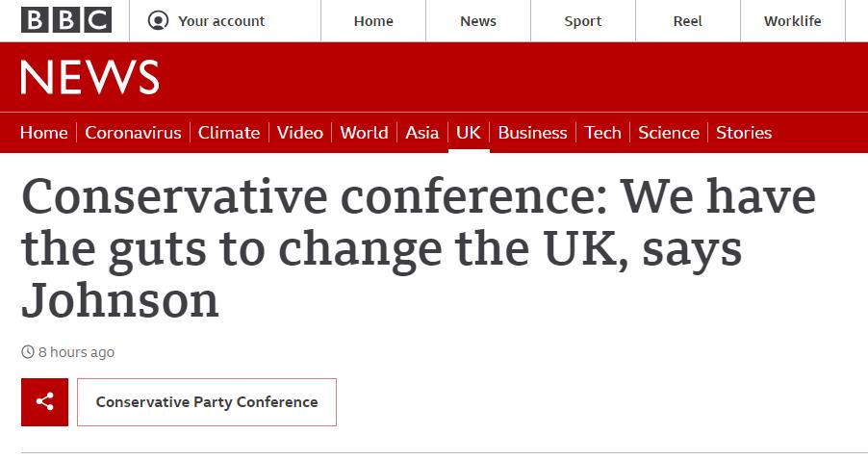Screen dimensions: 868x460
Task: Select the Coronavirus news section
Action: [133, 133]
